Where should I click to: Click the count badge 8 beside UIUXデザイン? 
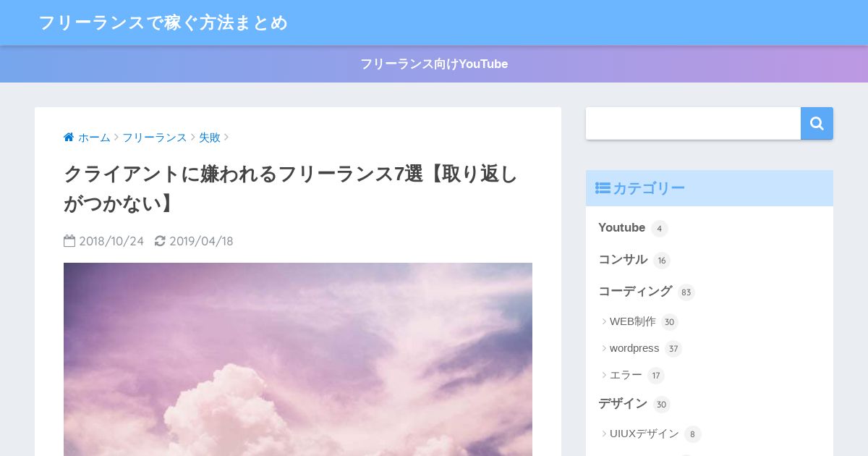[693, 434]
